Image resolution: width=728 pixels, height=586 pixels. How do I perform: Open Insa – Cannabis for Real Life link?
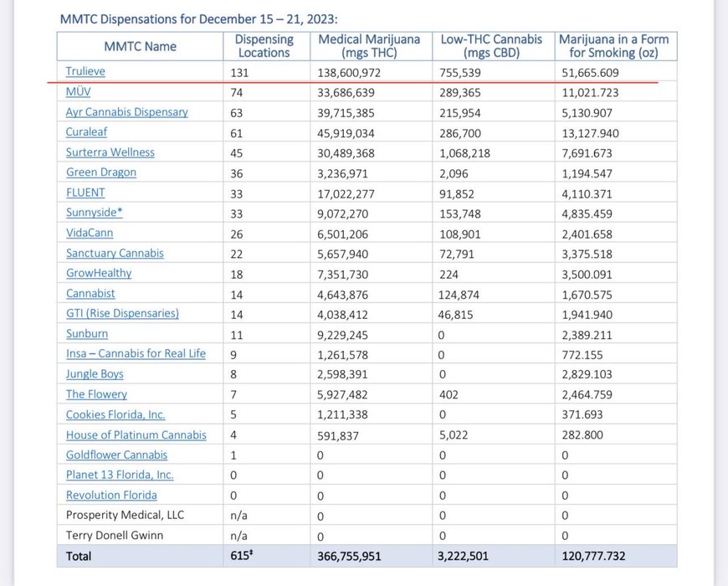tap(136, 354)
